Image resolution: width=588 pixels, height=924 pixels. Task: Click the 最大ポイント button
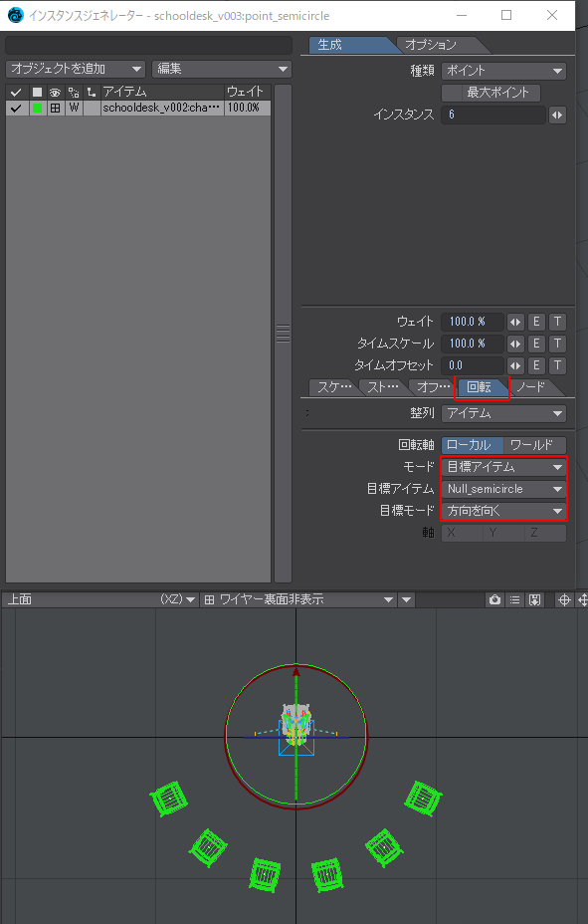click(x=490, y=93)
